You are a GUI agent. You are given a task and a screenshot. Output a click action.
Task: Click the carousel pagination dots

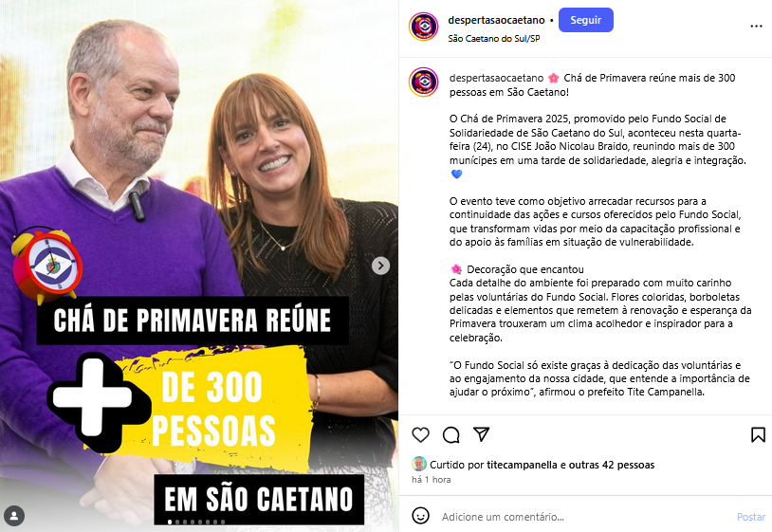[x=196, y=522]
